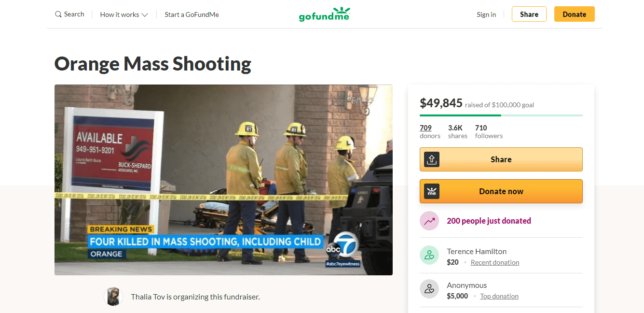Click the Top donation link
The image size is (644, 313).
pyautogui.click(x=499, y=296)
